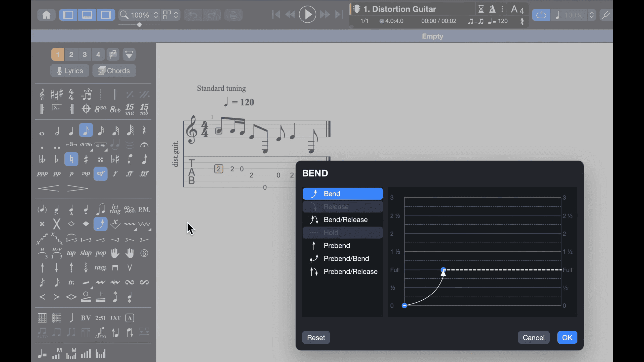Choose the fortissimo ff dynamic
The height and width of the screenshot is (362, 644).
click(x=130, y=174)
